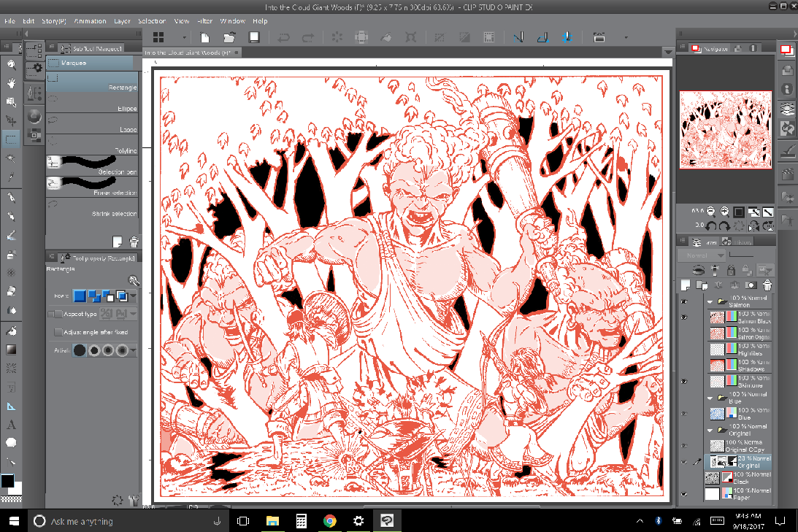
Task: Click the Redo arrow in command bar
Action: tap(308, 37)
